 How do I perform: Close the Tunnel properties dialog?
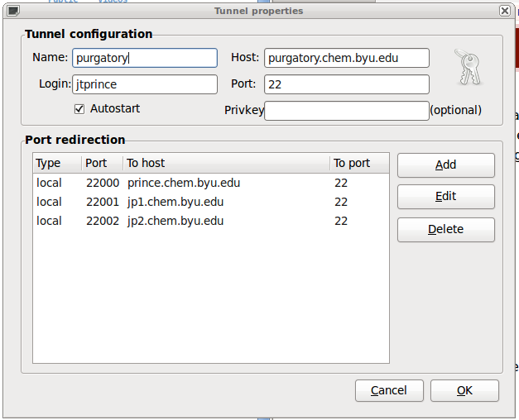pyautogui.click(x=504, y=11)
